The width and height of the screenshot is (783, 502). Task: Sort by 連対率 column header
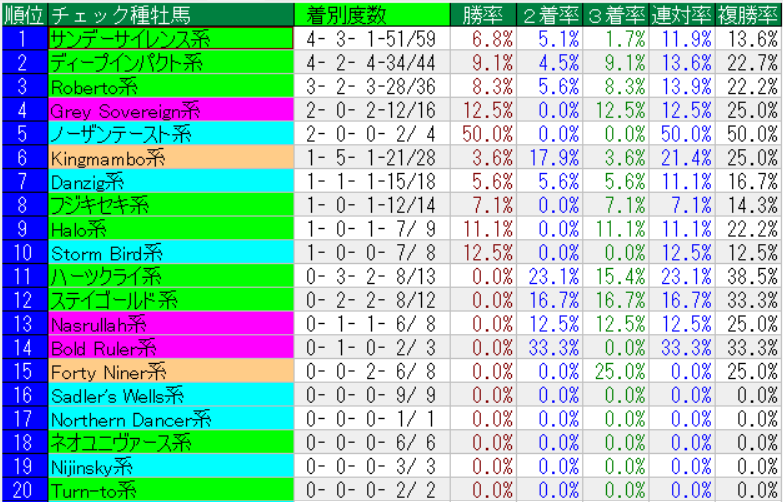pyautogui.click(x=682, y=14)
